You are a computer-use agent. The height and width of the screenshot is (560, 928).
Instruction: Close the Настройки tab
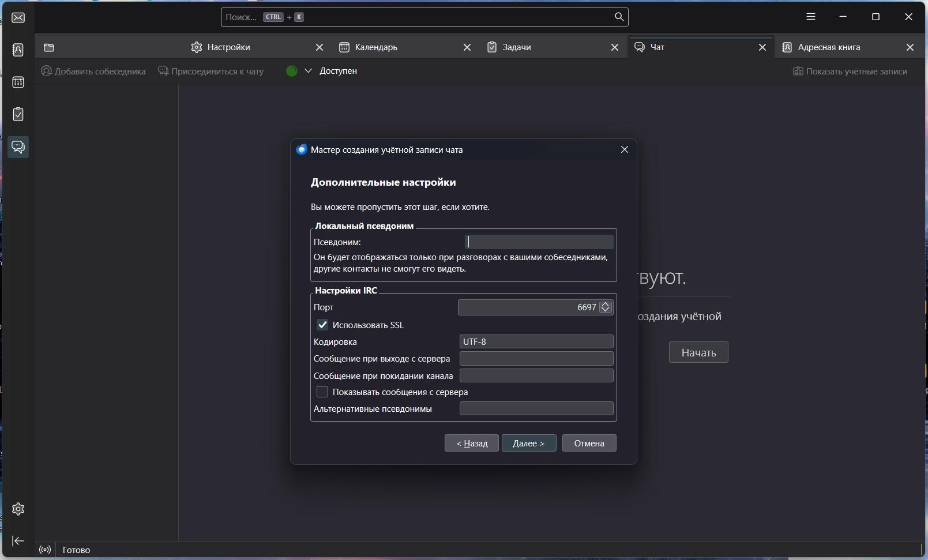pyautogui.click(x=320, y=47)
